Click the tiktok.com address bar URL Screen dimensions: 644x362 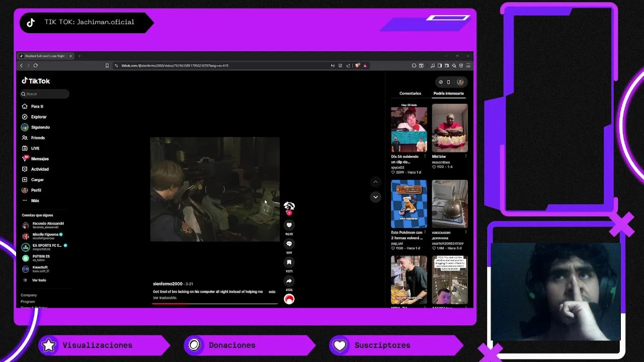point(175,65)
